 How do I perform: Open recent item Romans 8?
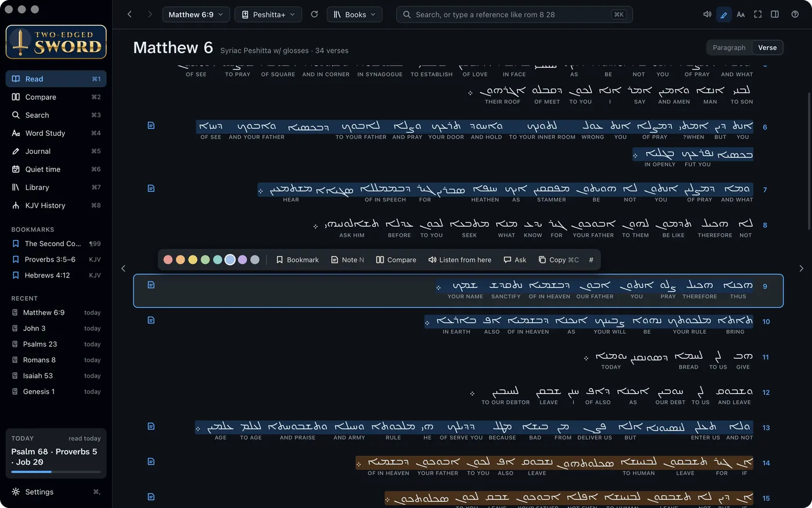click(x=56, y=360)
